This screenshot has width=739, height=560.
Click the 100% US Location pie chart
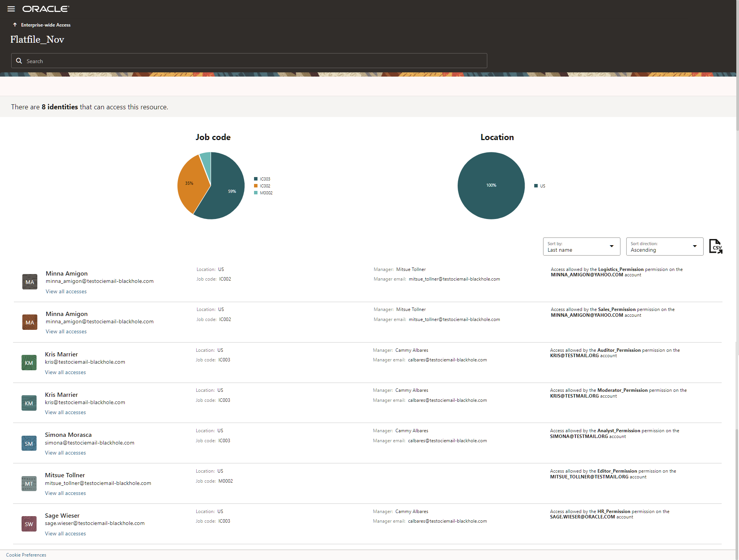pyautogui.click(x=491, y=186)
